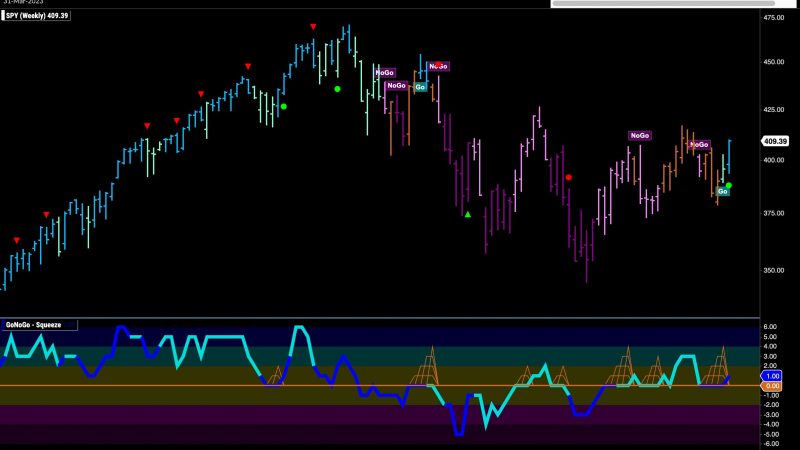Click the -3.00 squeeze axis label
The width and height of the screenshot is (800, 450).
pos(770,415)
